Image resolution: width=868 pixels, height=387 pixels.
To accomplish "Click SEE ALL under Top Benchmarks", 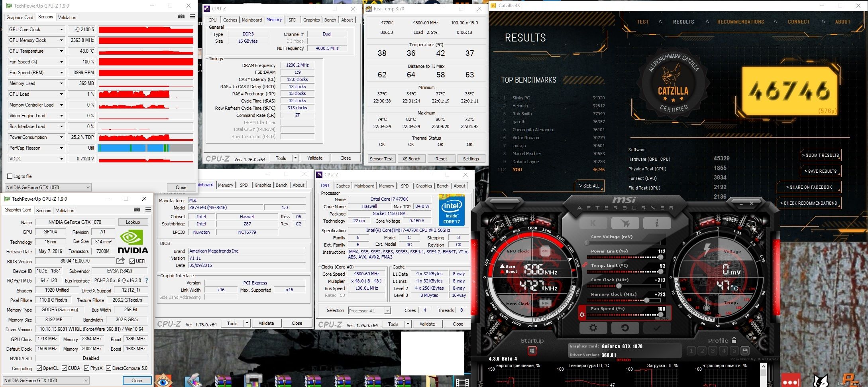I will (589, 186).
